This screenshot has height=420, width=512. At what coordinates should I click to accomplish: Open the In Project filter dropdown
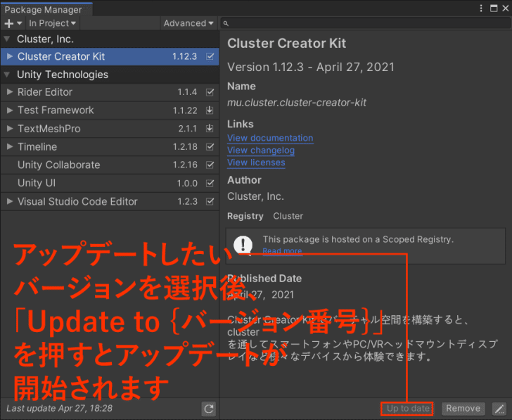coord(52,23)
